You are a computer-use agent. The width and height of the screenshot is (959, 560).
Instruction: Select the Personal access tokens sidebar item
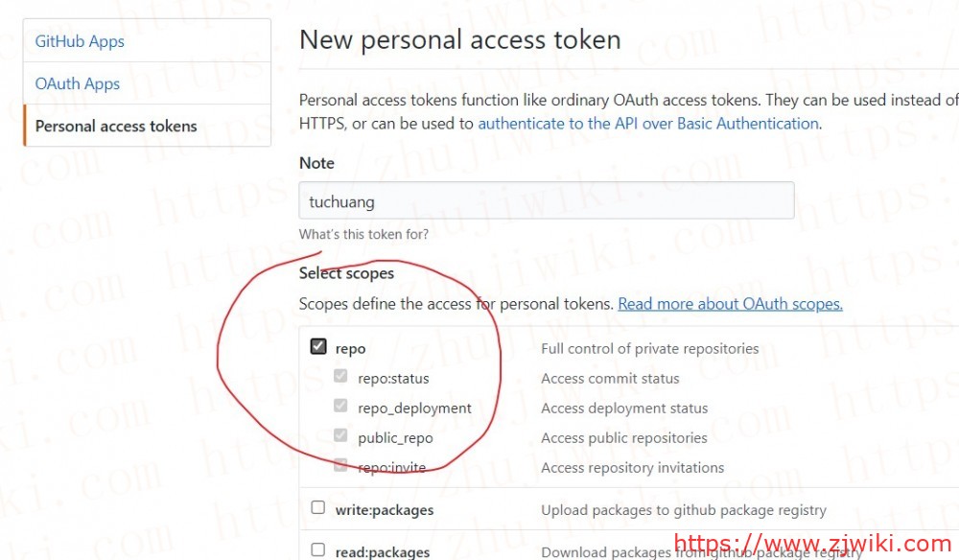pyautogui.click(x=115, y=126)
